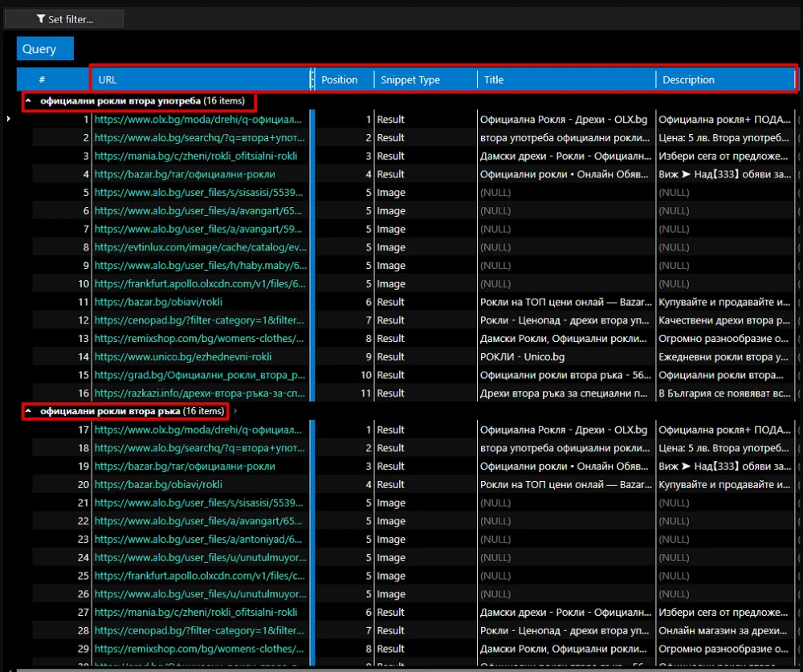Click the Snippet Type column header

[426, 80]
